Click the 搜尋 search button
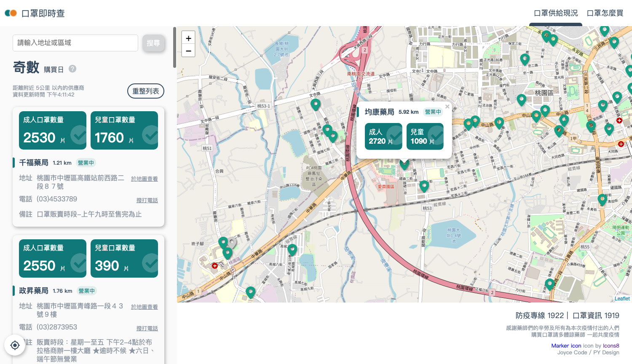This screenshot has height=364, width=632. pos(153,43)
